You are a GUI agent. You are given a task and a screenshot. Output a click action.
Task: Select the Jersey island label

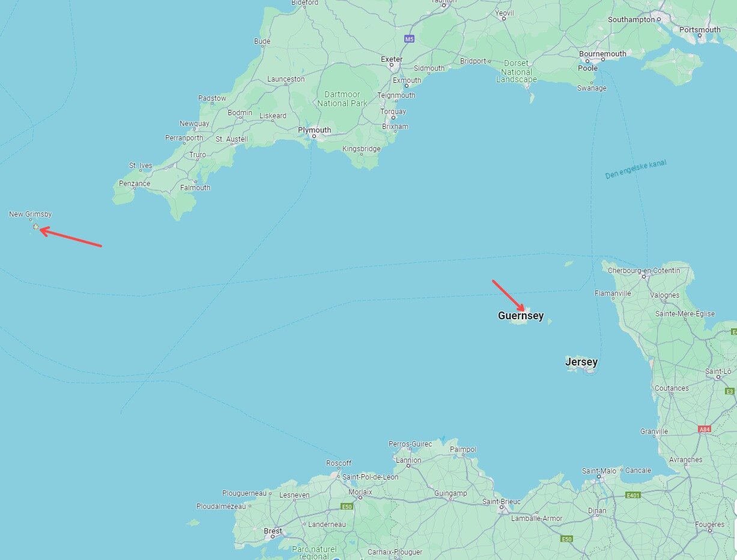[581, 362]
